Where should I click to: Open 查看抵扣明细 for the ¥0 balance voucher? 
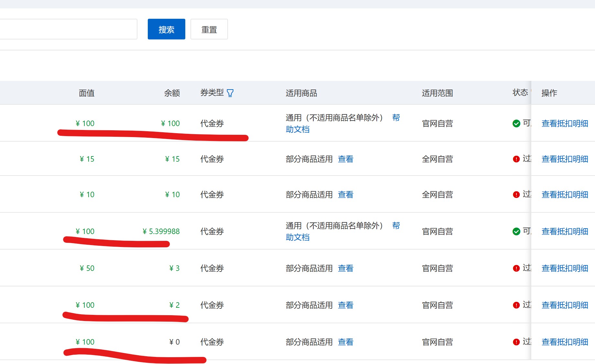[565, 342]
